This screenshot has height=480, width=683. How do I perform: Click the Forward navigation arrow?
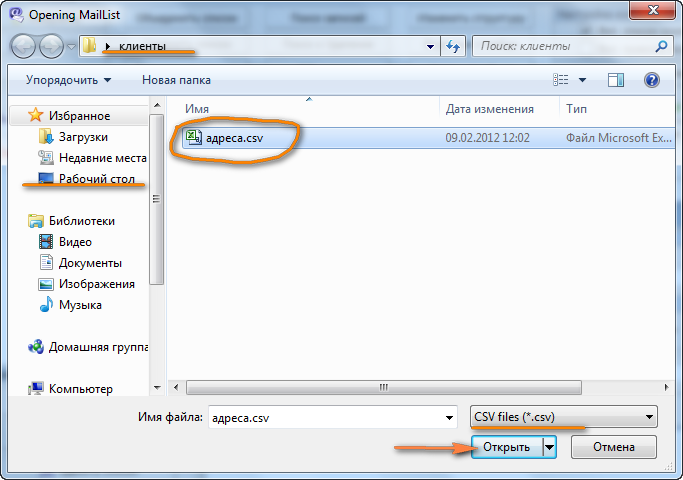tap(51, 46)
